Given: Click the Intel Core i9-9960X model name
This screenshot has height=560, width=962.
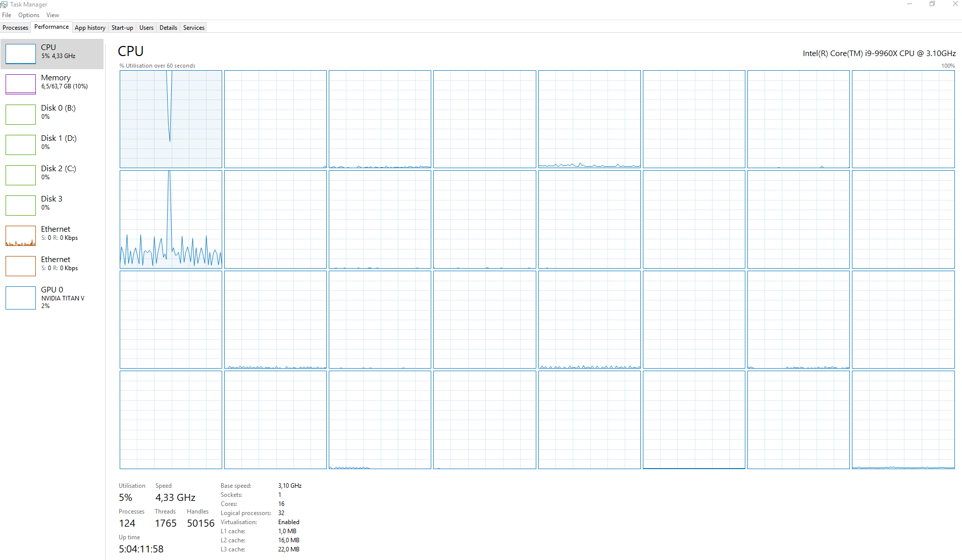Looking at the screenshot, I should point(879,53).
